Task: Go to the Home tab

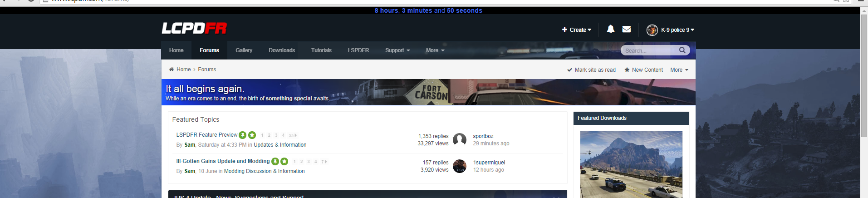Action: coord(177,50)
